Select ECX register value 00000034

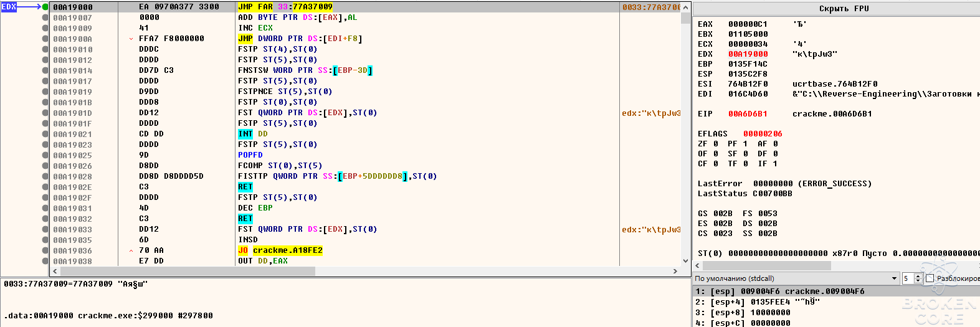(x=748, y=44)
